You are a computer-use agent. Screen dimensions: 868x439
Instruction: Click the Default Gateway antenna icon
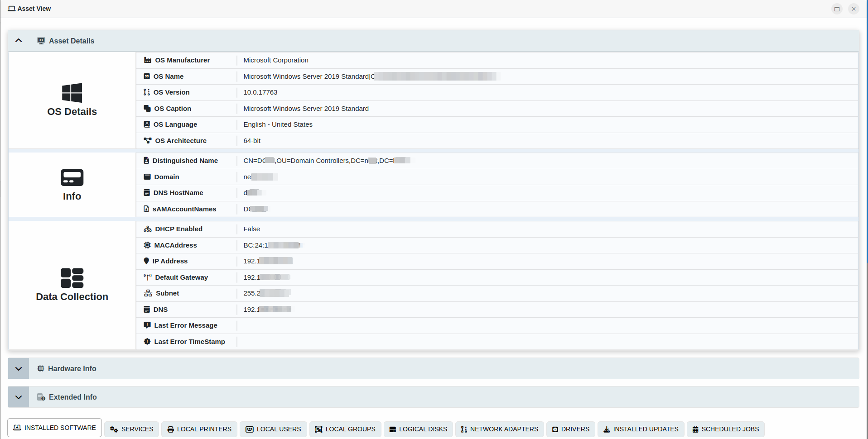(x=148, y=277)
